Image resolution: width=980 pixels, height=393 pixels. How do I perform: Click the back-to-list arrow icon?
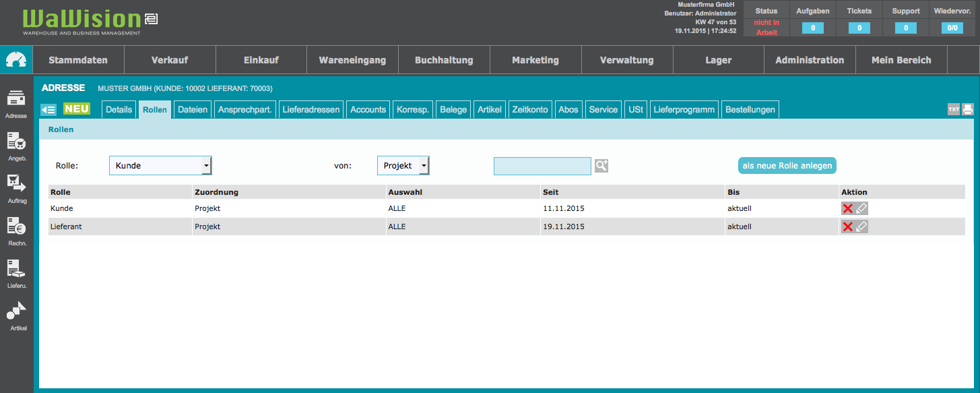point(48,109)
